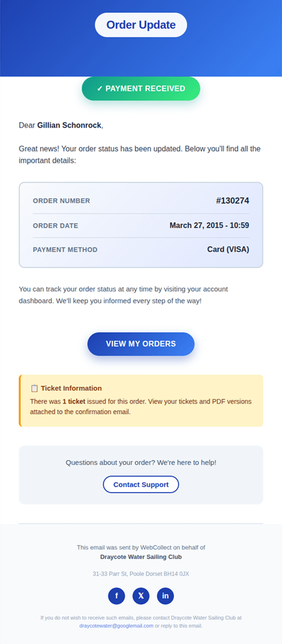Click the Payment Received status badge
Viewport: 282px width, 644px height.
141,89
